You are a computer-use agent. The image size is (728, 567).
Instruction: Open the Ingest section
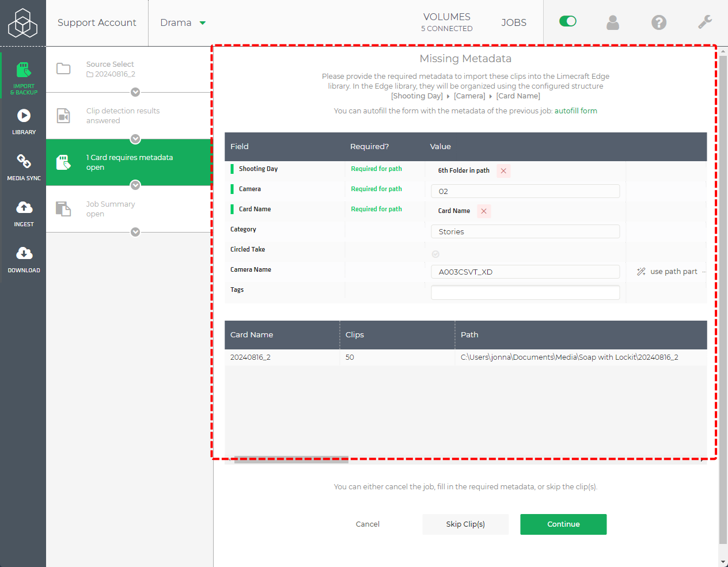[24, 214]
